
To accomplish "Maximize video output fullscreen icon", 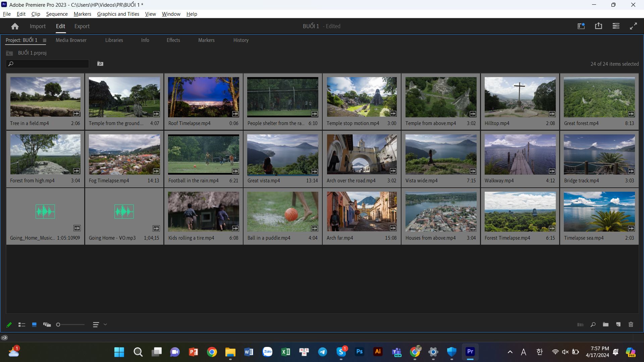I will click(x=633, y=26).
